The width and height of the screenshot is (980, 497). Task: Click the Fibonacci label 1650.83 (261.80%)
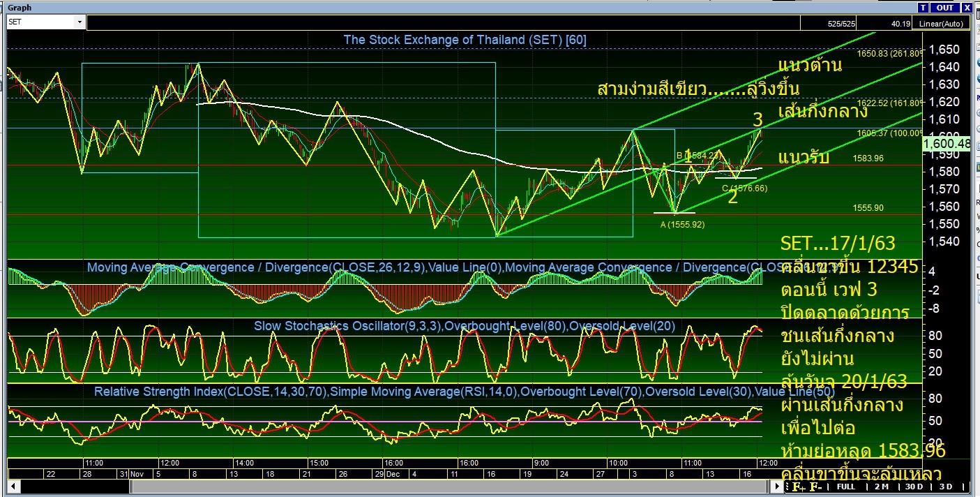(x=889, y=53)
